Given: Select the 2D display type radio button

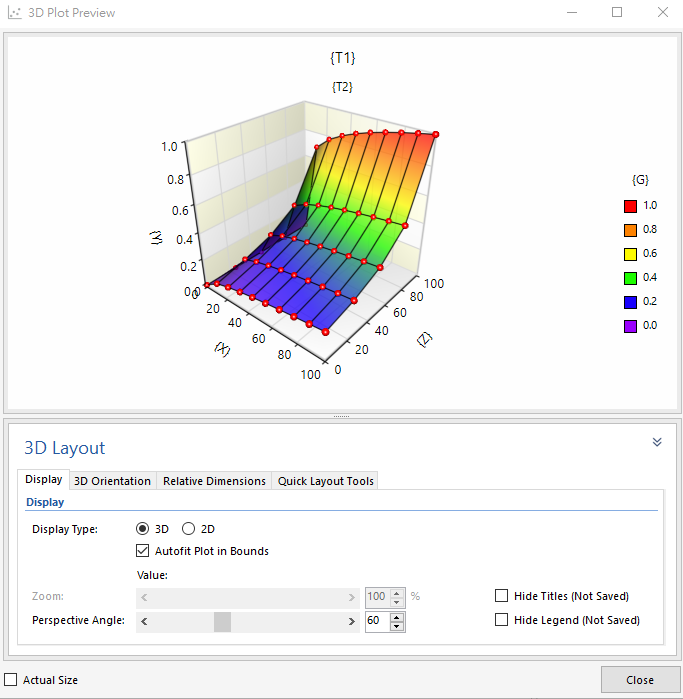Looking at the screenshot, I should [x=188, y=529].
